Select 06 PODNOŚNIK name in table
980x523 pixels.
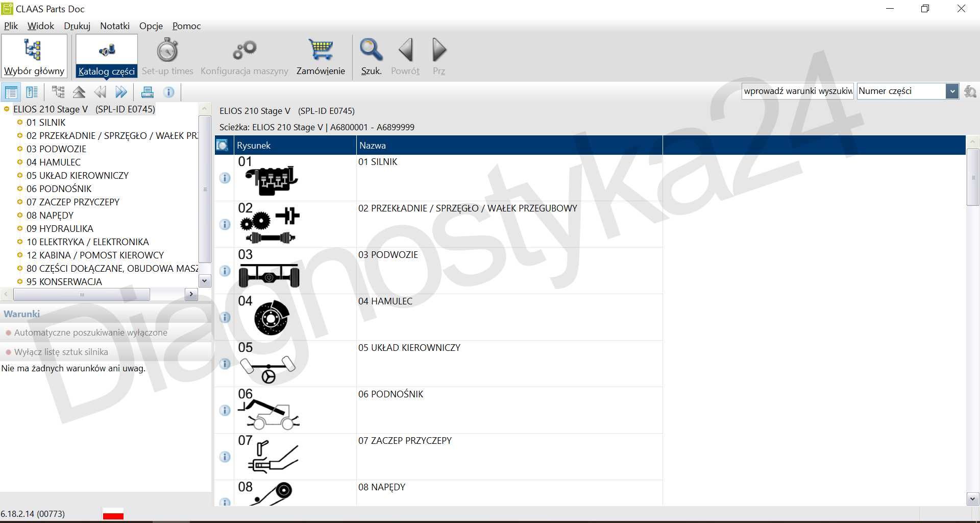390,394
